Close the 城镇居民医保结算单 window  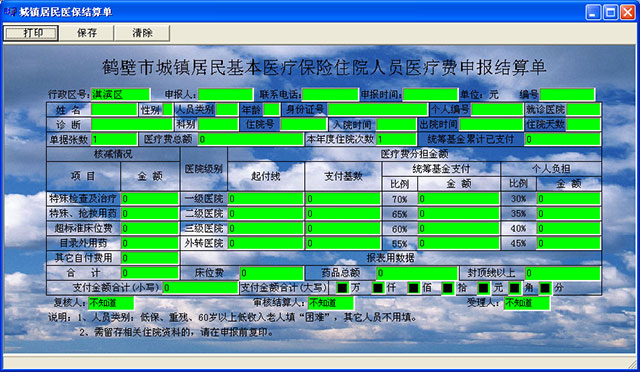(x=628, y=12)
